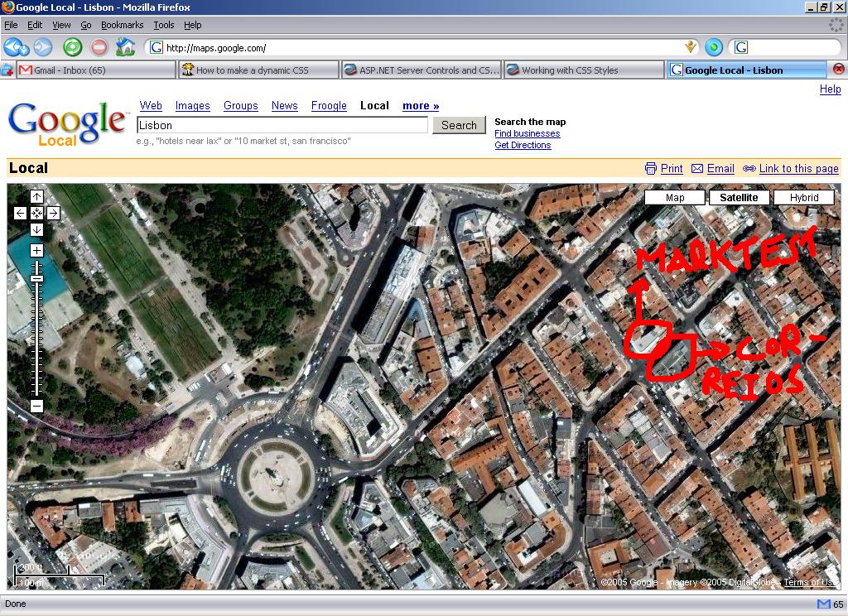
Task: Go back with the blue Back arrow
Action: tap(12, 47)
